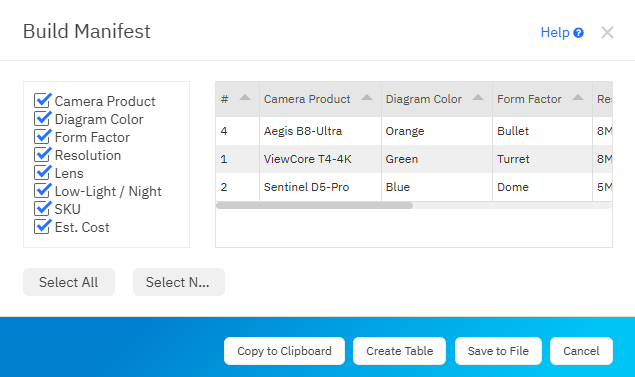Click the Help question mark icon
The image size is (635, 377).
click(x=578, y=33)
